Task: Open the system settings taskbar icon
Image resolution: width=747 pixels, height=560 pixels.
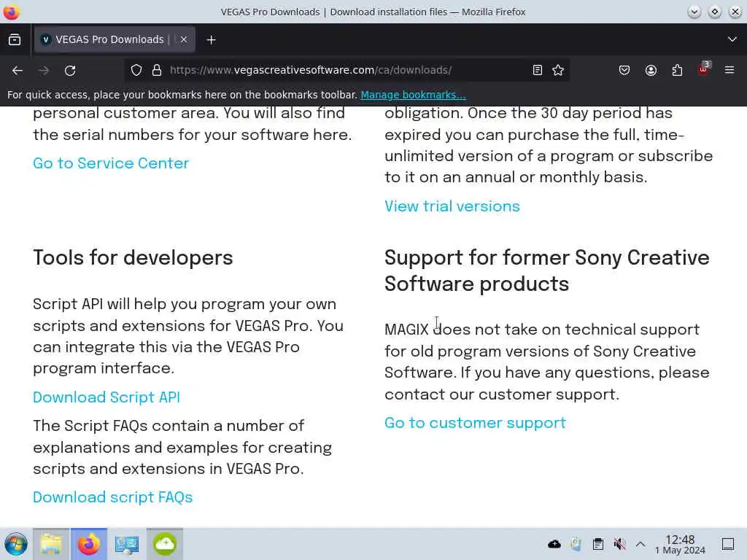Action: pyautogui.click(x=127, y=544)
